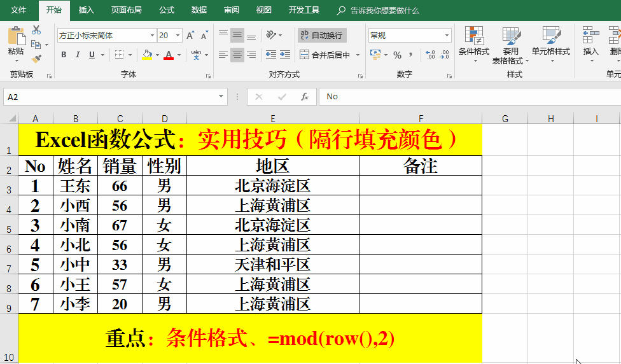Click the select-all corner triangle
The height and width of the screenshot is (364, 621).
pyautogui.click(x=12, y=118)
